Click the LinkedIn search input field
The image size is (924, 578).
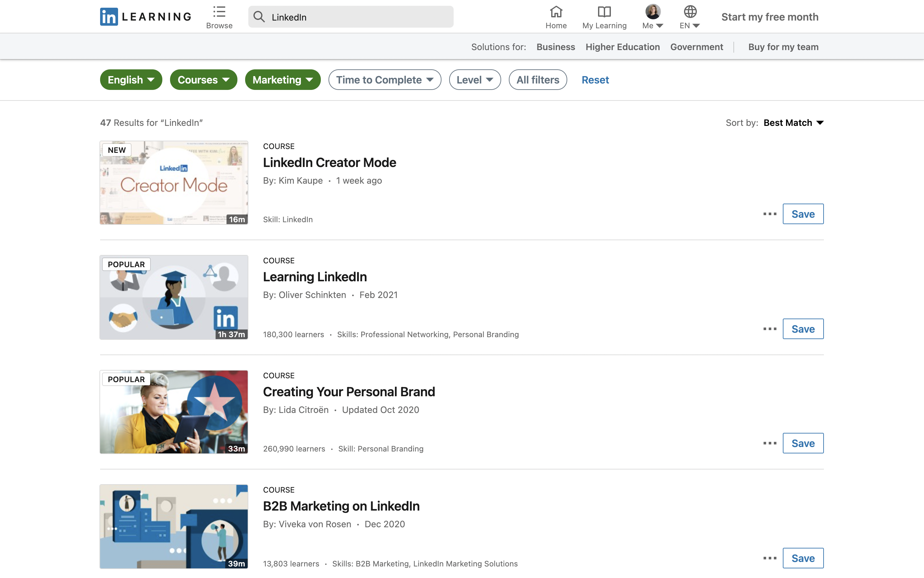[351, 17]
